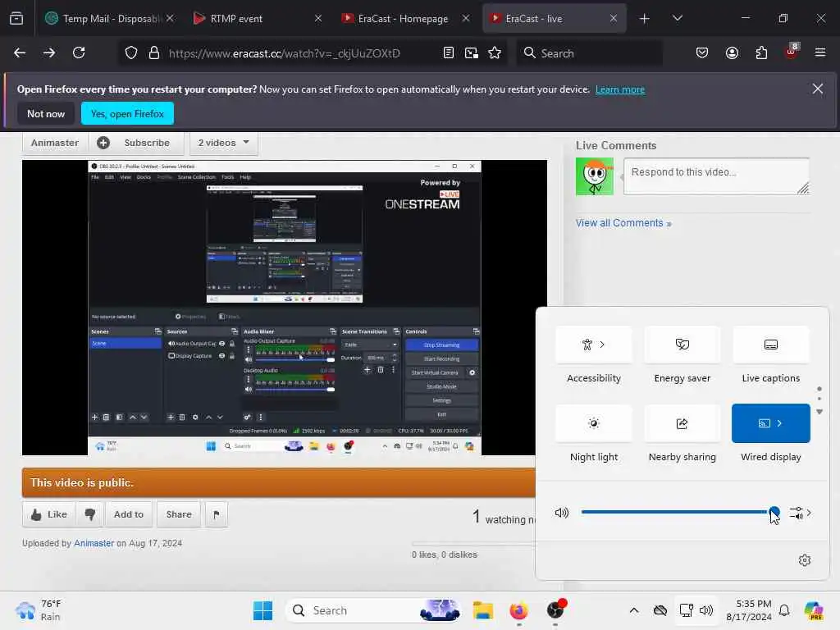Toggle Nearby sharing tile
The image size is (840, 630).
coord(682,424)
